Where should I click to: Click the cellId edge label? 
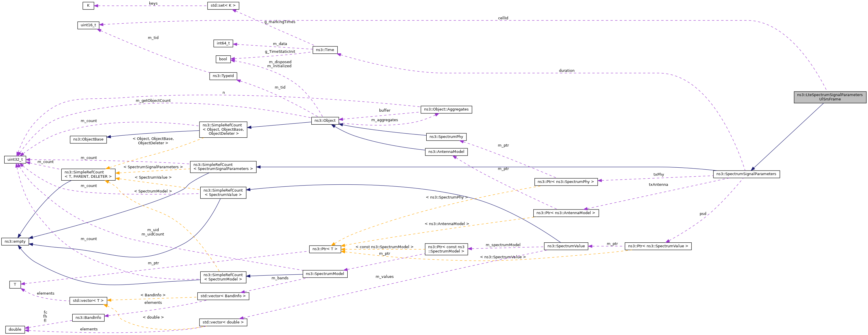click(503, 18)
